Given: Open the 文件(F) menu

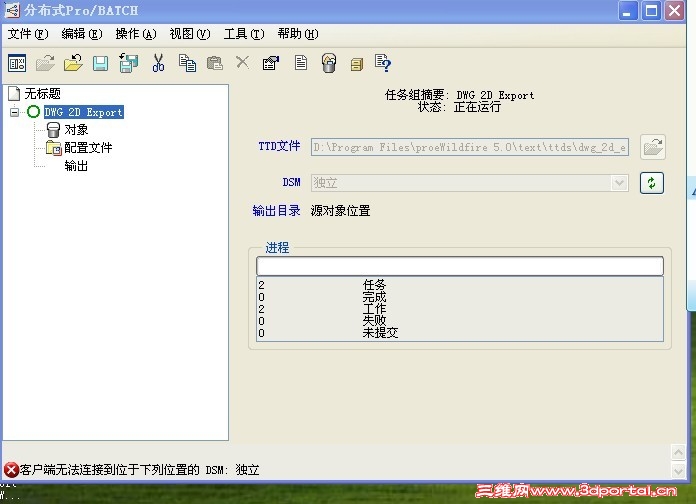Looking at the screenshot, I should [x=28, y=34].
